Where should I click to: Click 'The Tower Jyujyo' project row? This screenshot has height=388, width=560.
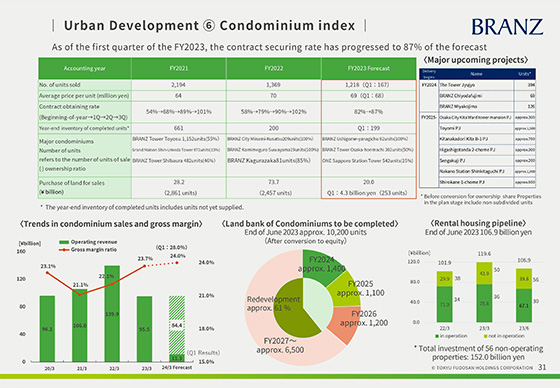(x=477, y=85)
